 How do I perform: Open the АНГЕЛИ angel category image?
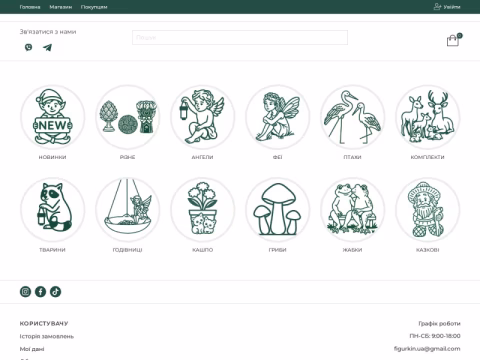[x=202, y=117]
